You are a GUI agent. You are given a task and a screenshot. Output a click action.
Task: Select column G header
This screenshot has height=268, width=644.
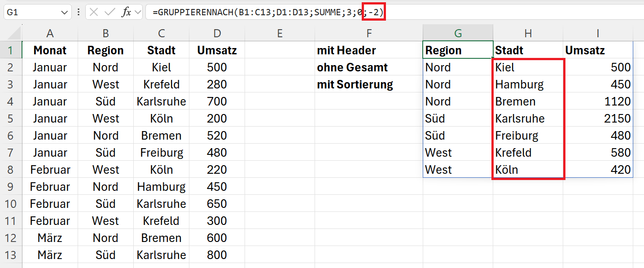point(458,33)
